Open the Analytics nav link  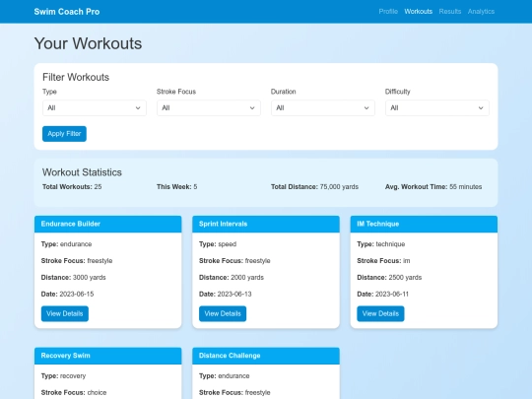(x=481, y=12)
